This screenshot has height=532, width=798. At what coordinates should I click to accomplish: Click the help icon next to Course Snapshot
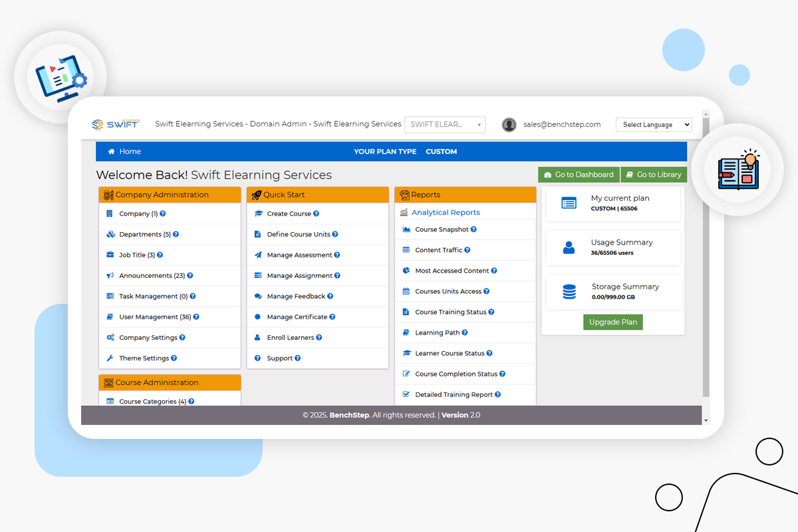tap(473, 230)
